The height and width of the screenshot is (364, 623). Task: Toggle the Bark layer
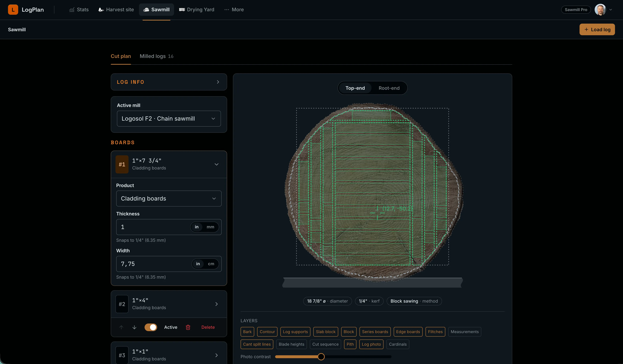[247, 332]
